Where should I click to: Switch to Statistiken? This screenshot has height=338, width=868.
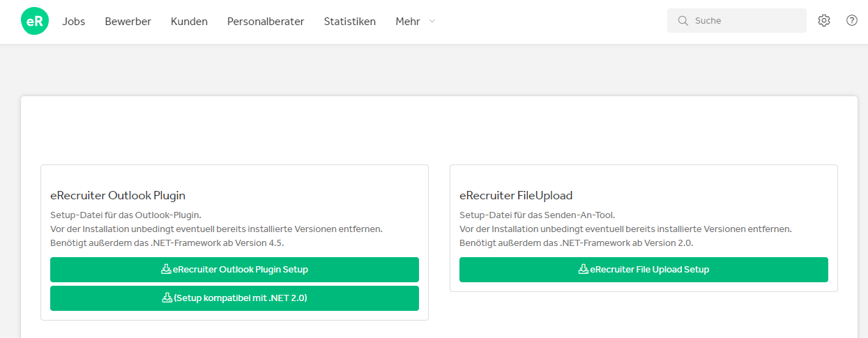(x=350, y=22)
